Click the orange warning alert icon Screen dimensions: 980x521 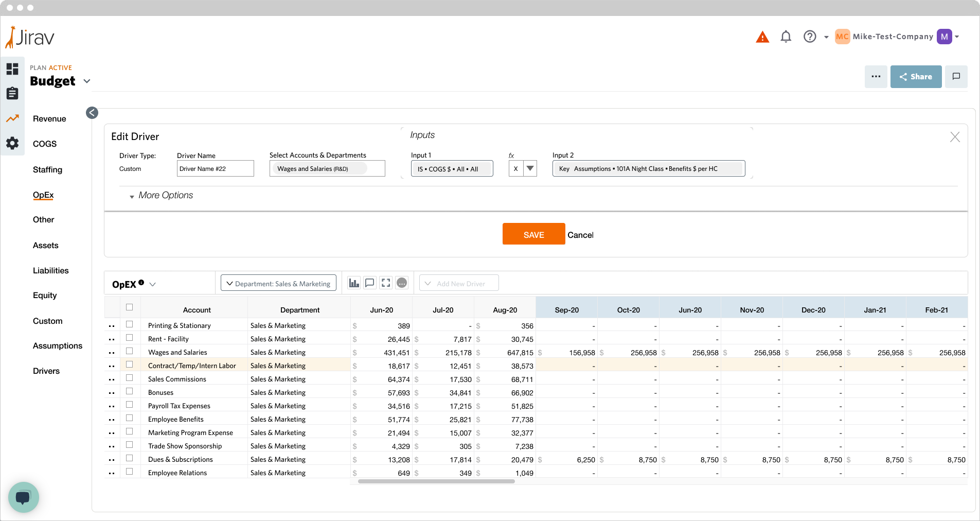click(x=762, y=37)
